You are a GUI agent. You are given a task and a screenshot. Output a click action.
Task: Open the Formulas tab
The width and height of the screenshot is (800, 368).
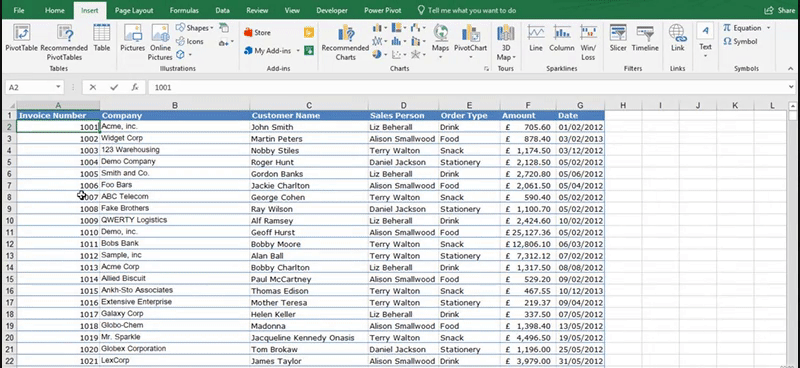click(184, 10)
